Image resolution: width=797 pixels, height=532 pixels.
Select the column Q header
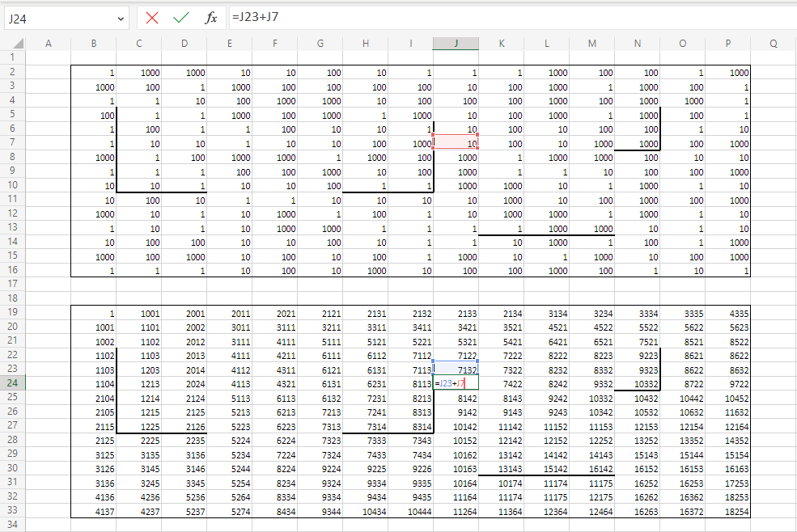[774, 44]
